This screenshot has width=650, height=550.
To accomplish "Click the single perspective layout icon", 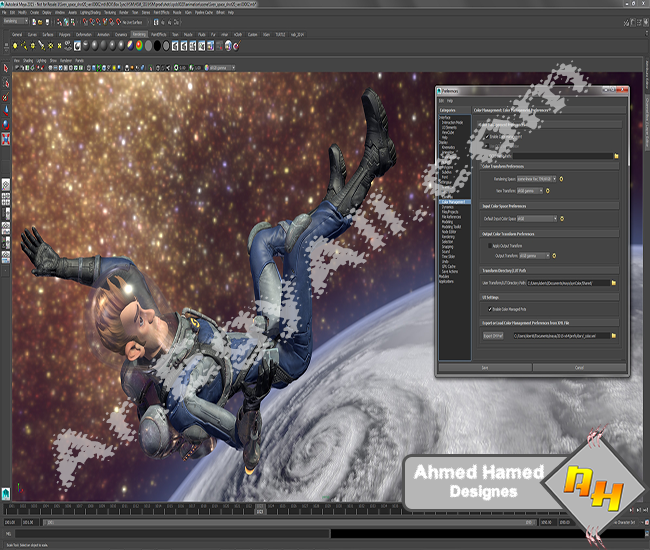I will (6, 184).
